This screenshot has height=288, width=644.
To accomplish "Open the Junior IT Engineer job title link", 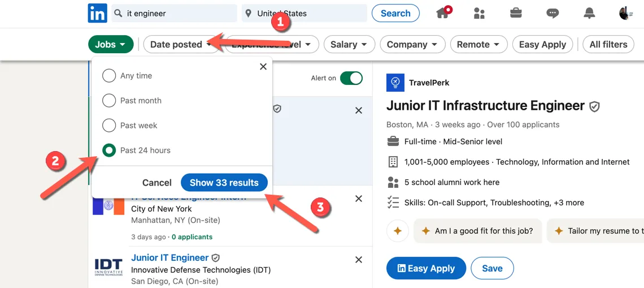I will click(170, 258).
